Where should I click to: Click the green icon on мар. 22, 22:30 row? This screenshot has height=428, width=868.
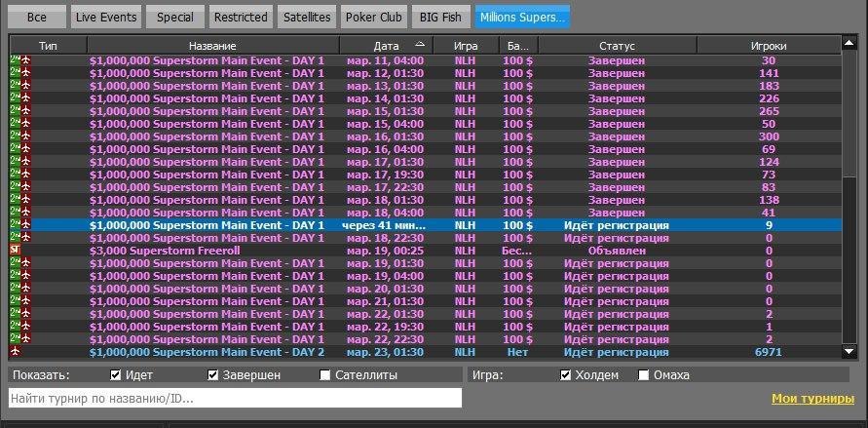click(x=15, y=339)
